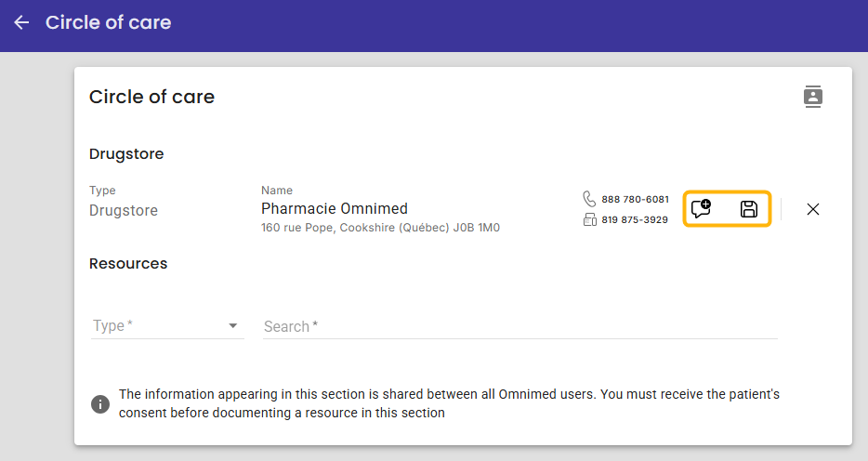Viewport: 868px width, 461px height.
Task: Click the patient consent notice text
Action: (x=449, y=403)
